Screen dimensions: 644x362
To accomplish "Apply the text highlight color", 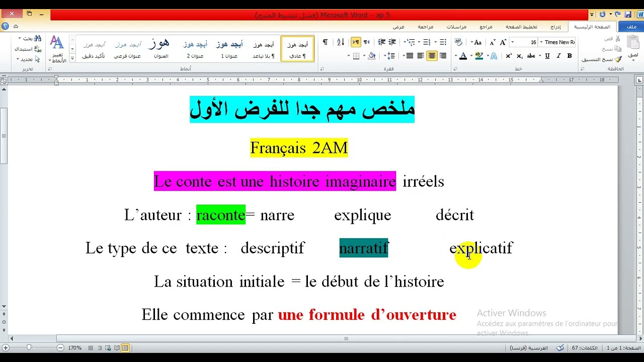I will click(479, 56).
